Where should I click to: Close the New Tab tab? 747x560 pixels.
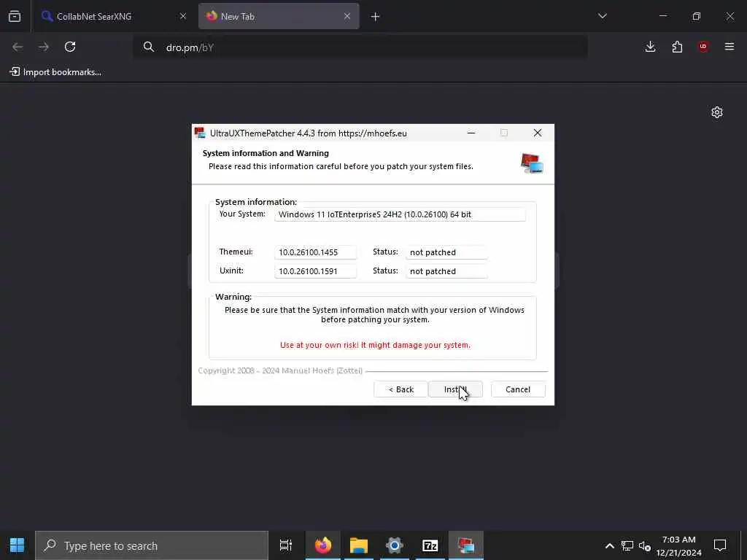pos(347,16)
